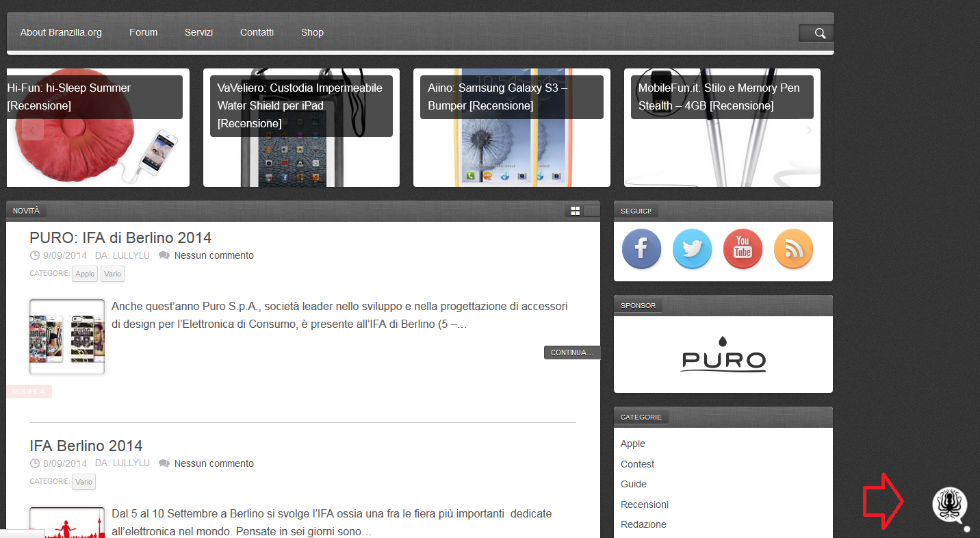Open VaVeliero Custodia Impermeabile review slide

coord(301,127)
